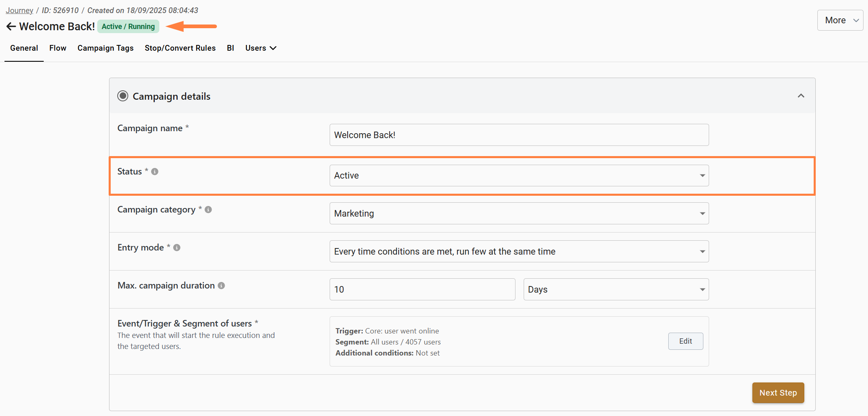Click the info icon beside Campaign category
Screen dimensions: 868x416
[x=208, y=210]
